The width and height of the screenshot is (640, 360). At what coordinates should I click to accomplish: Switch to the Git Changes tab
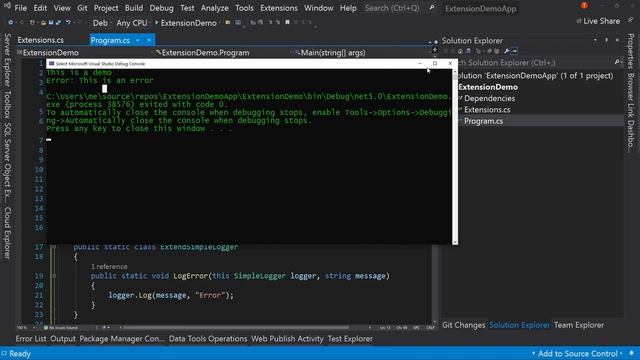[x=463, y=325]
